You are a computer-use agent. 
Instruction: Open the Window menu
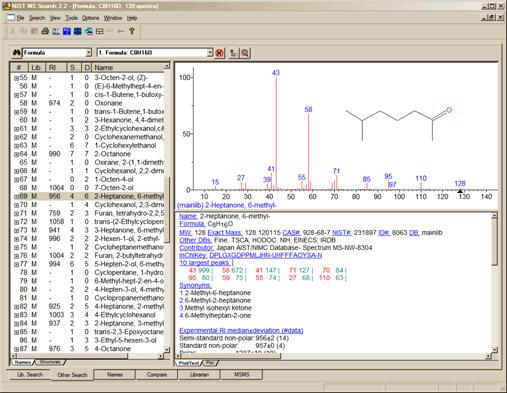(x=113, y=18)
